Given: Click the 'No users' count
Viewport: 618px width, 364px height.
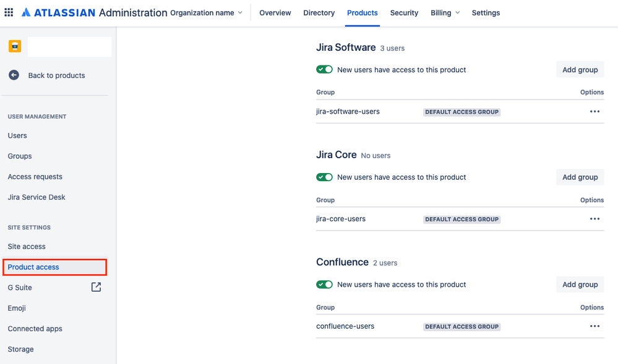Looking at the screenshot, I should pyautogui.click(x=376, y=156).
